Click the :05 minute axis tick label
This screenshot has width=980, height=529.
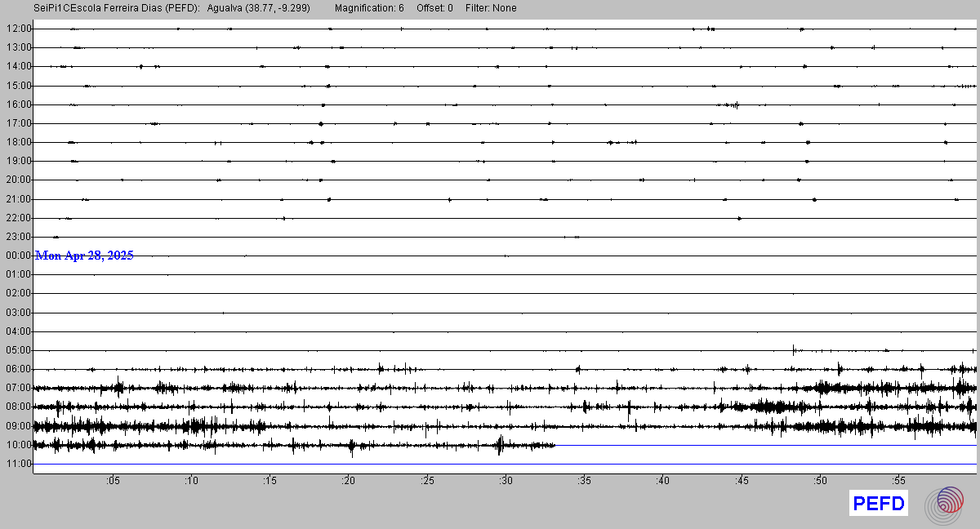tap(112, 480)
